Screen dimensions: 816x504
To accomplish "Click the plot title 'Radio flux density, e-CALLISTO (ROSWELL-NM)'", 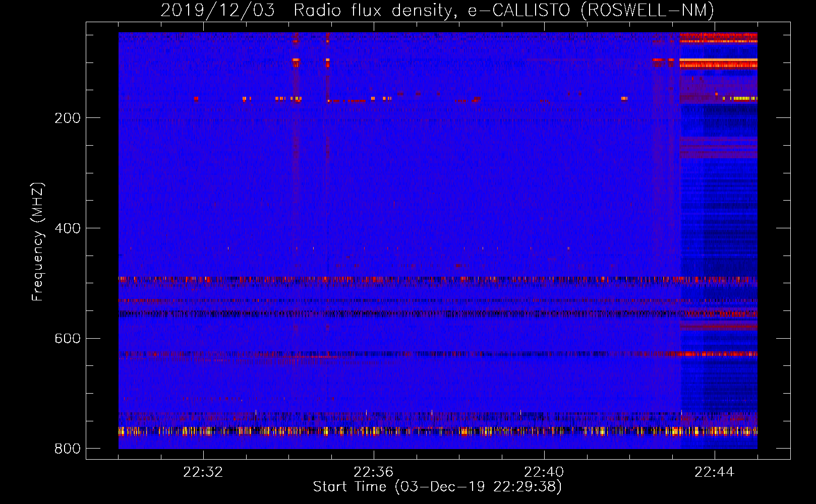I will [x=504, y=10].
